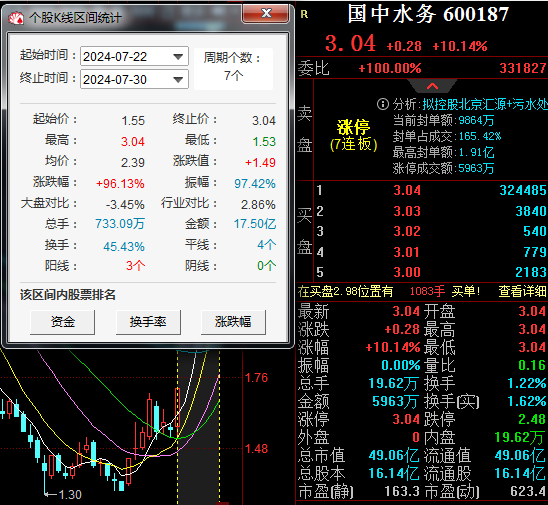
Task: Click the 周期个数 7个 box
Action: point(233,69)
